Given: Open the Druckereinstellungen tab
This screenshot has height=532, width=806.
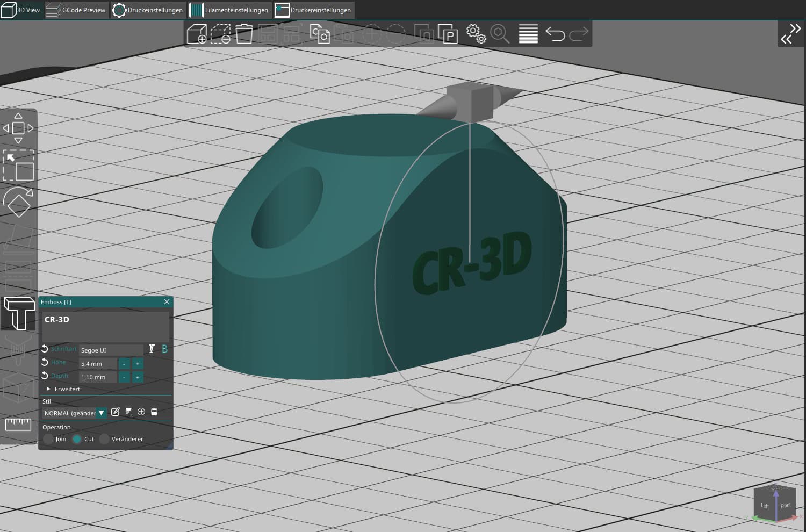Looking at the screenshot, I should (x=314, y=10).
